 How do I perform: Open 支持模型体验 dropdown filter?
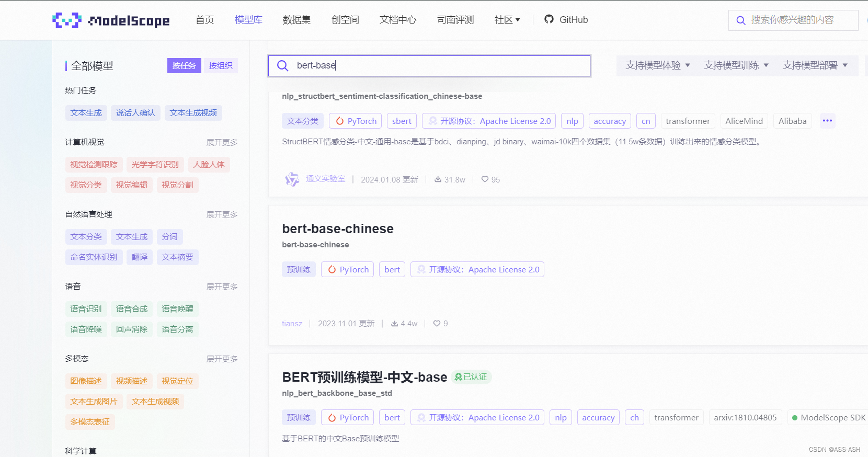(658, 65)
